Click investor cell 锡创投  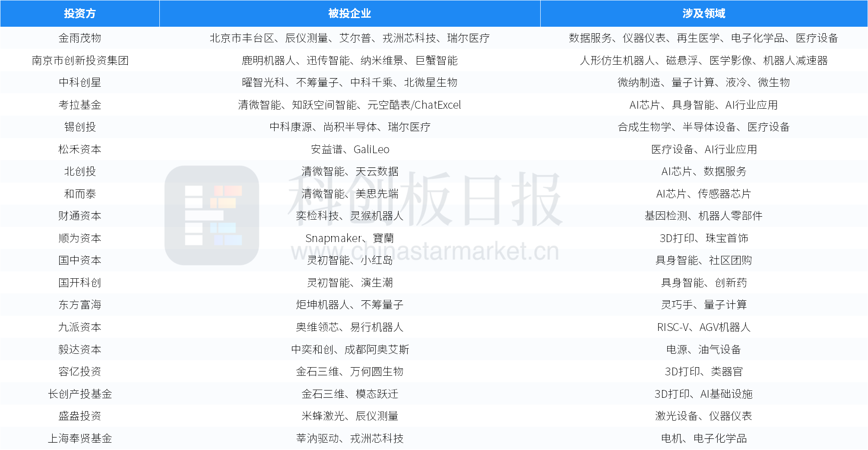(80, 127)
